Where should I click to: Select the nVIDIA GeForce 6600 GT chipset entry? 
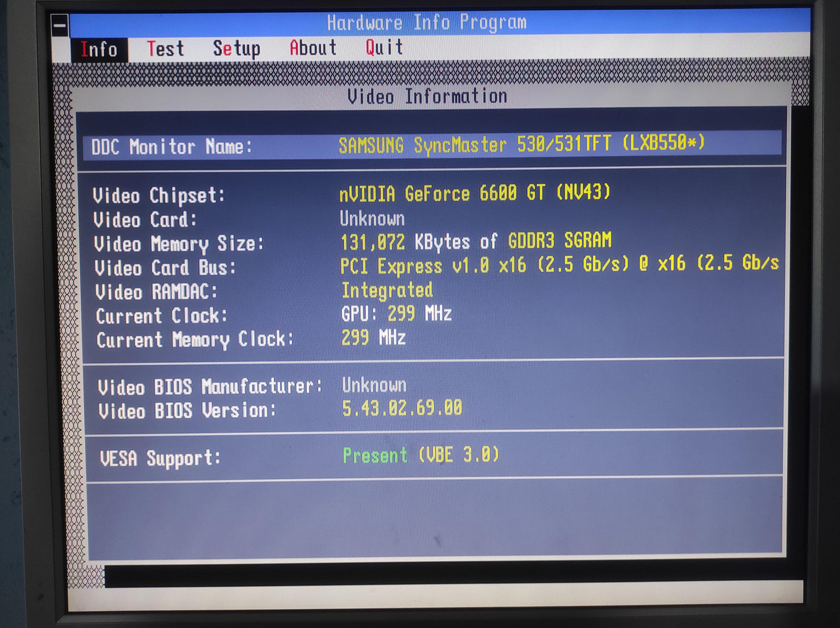pos(474,193)
